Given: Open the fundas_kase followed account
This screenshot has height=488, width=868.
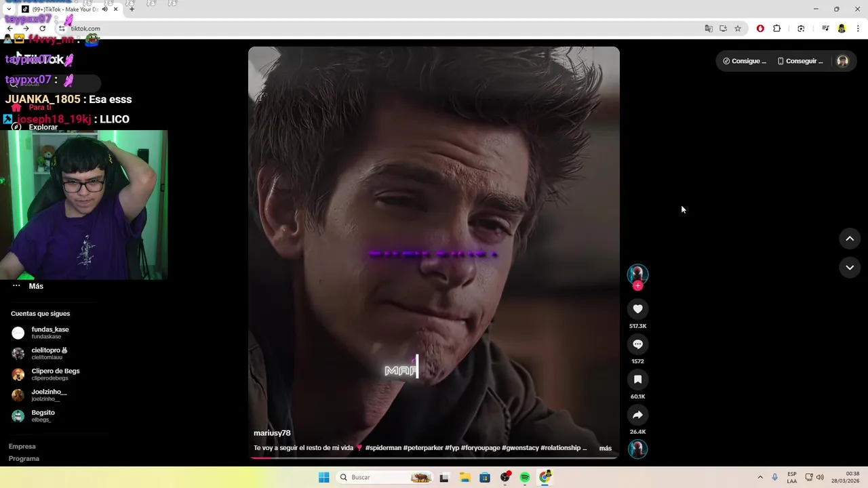Looking at the screenshot, I should coord(50,333).
